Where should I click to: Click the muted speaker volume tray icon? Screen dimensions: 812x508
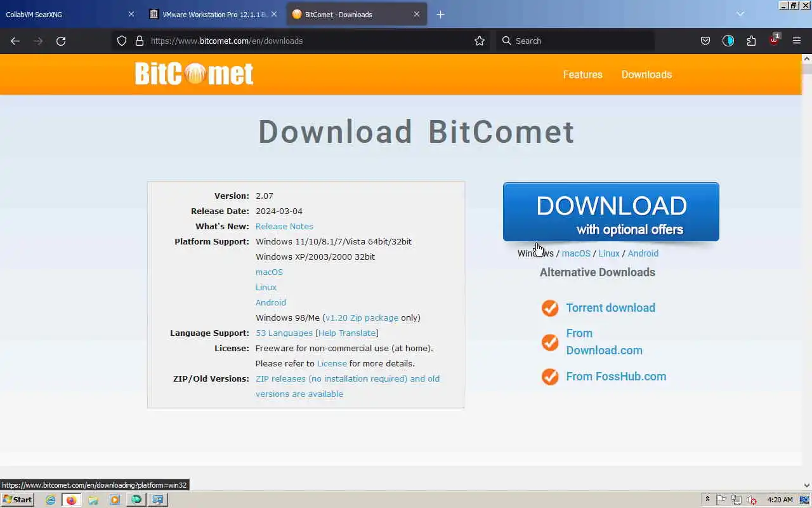point(752,500)
